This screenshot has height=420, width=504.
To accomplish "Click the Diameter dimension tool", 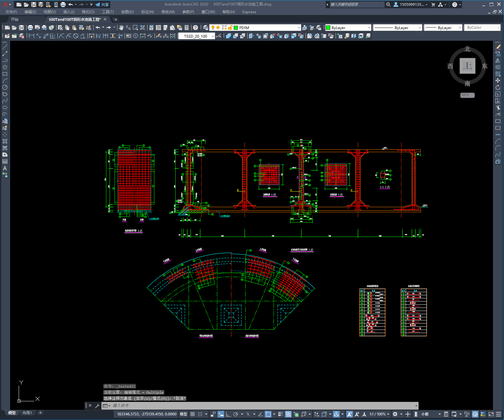I will point(76,36).
